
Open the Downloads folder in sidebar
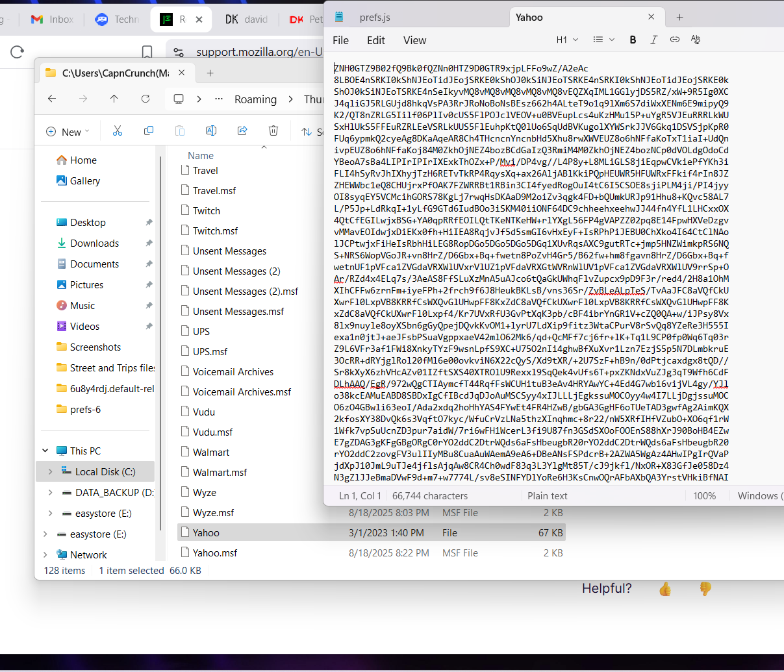(x=94, y=243)
